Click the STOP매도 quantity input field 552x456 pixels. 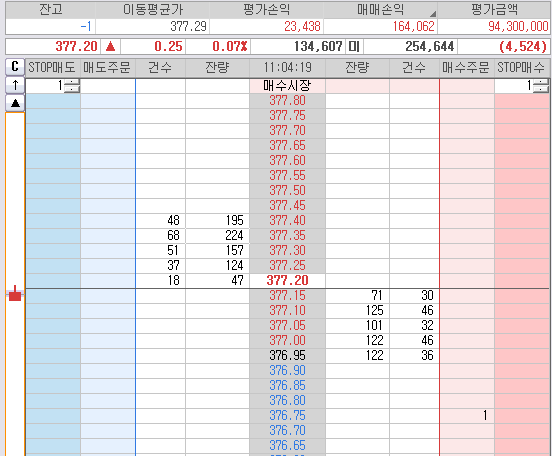tap(46, 86)
